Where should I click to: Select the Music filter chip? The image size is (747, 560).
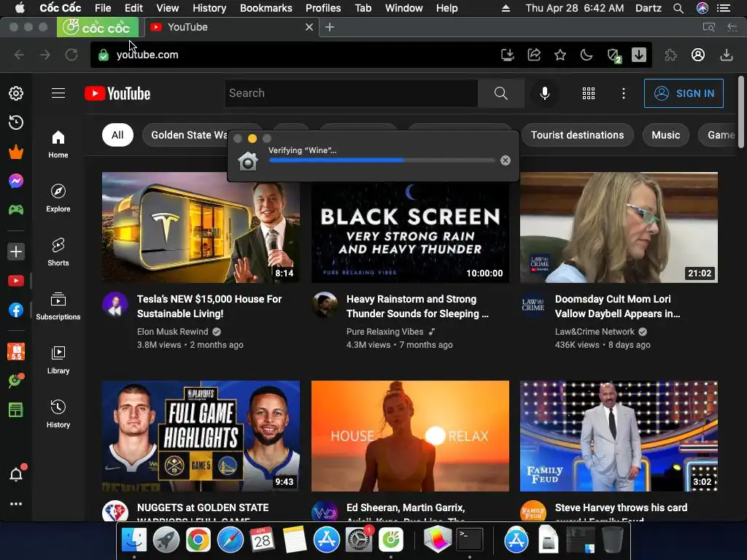pyautogui.click(x=665, y=135)
